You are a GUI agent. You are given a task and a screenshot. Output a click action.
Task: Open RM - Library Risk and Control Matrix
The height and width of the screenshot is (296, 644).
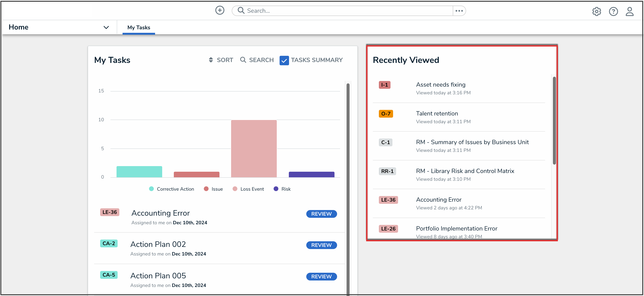pos(465,171)
